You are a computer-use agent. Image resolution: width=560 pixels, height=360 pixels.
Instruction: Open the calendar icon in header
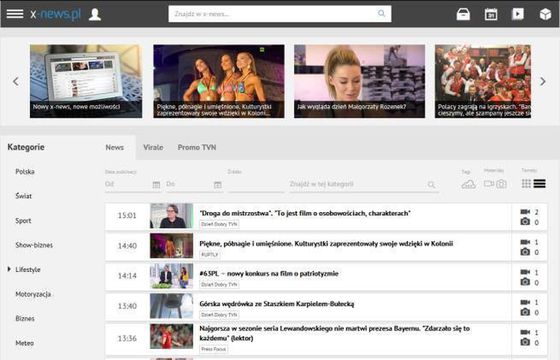[491, 14]
